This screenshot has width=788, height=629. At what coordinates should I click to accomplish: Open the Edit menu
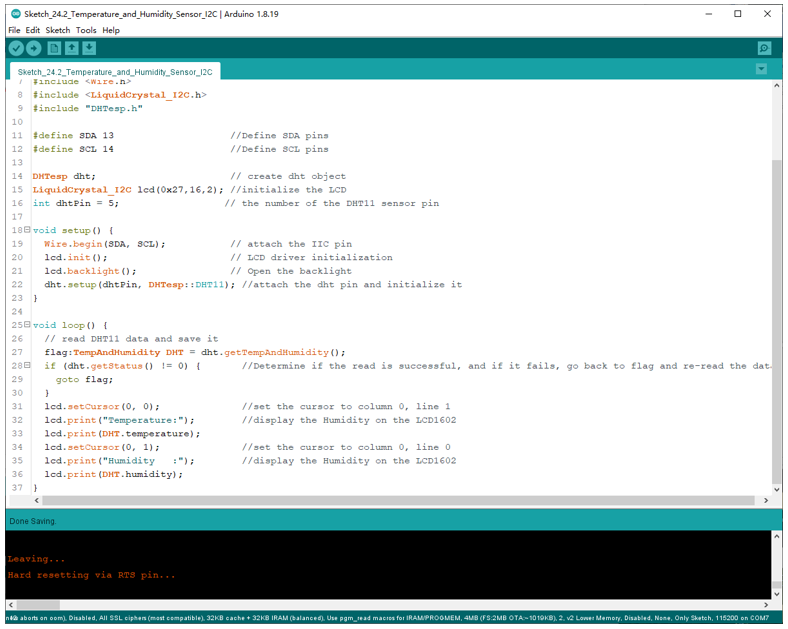(33, 30)
